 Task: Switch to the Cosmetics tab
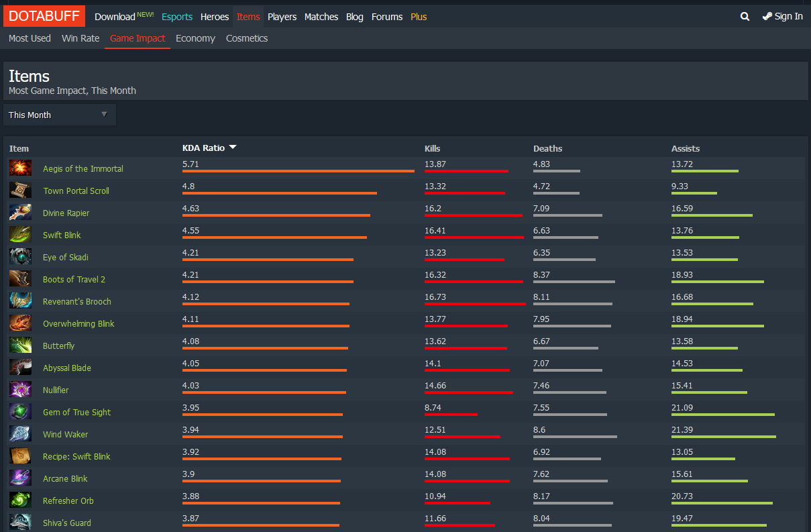pyautogui.click(x=247, y=38)
